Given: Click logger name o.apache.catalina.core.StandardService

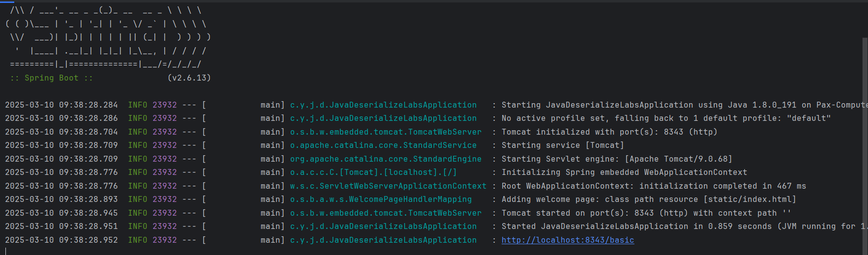Looking at the screenshot, I should point(383,145).
